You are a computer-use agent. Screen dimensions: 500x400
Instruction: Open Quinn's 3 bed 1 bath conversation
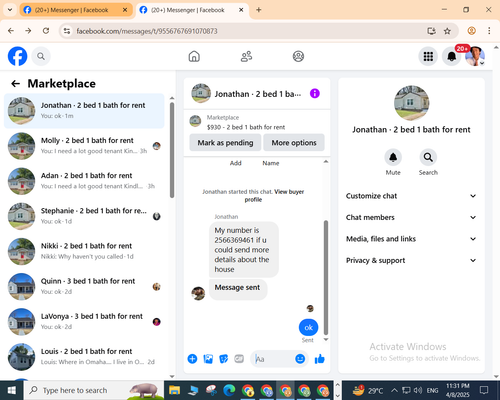(84, 286)
